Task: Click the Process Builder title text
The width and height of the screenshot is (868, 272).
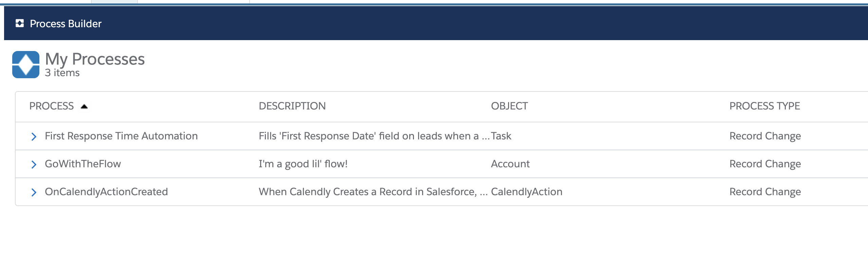Action: click(x=66, y=23)
